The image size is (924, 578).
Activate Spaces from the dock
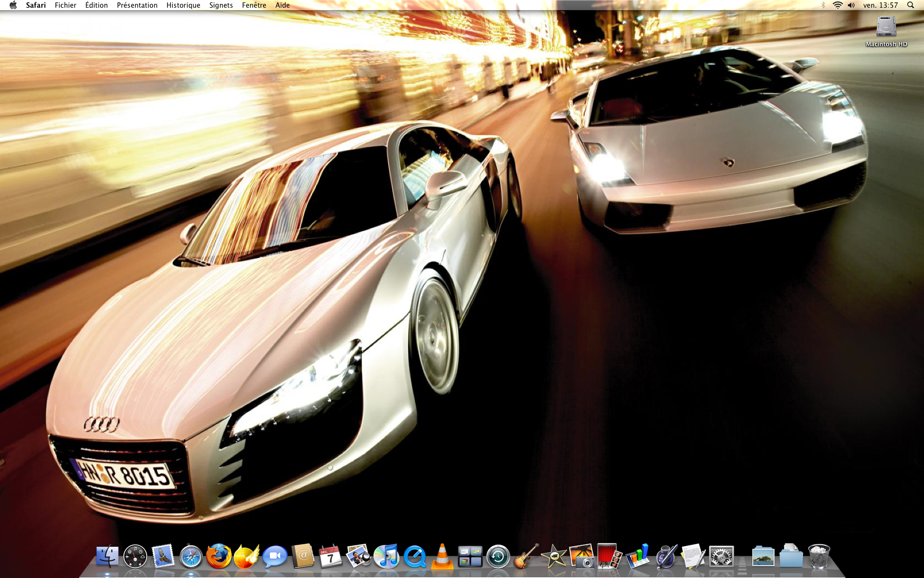click(470, 556)
